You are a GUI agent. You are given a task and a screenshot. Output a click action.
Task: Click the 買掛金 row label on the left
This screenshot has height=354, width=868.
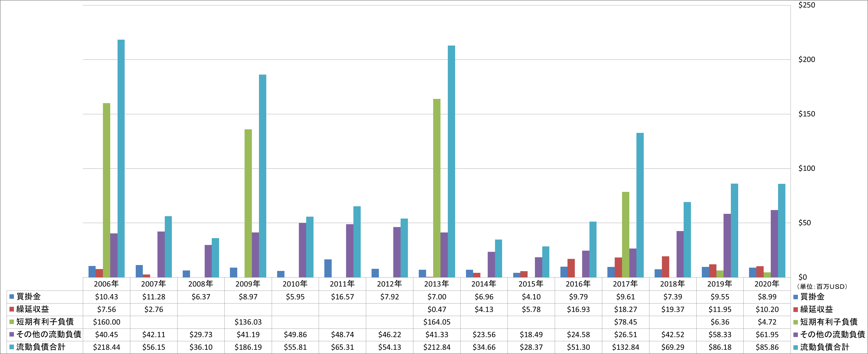tap(29, 297)
